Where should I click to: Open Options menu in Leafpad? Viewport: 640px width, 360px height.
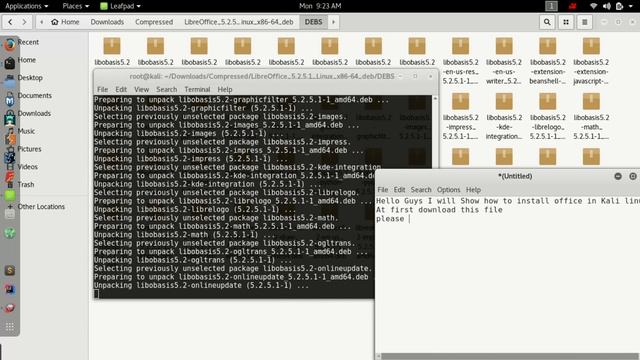click(x=448, y=190)
